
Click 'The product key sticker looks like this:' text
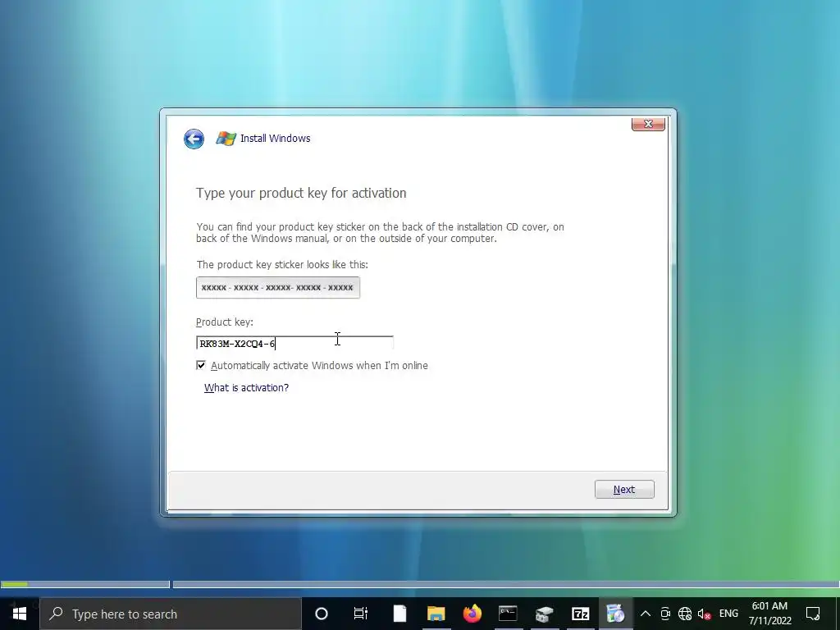282,265
